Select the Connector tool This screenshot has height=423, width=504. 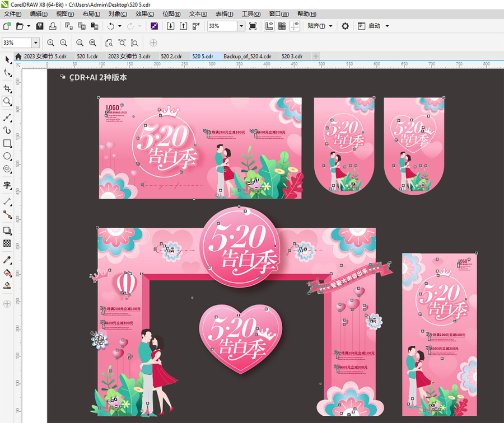pos(7,214)
